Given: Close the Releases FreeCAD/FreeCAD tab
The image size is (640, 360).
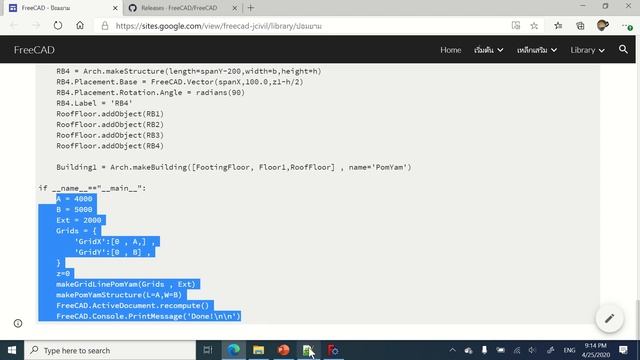Looking at the screenshot, I should click(x=235, y=8).
